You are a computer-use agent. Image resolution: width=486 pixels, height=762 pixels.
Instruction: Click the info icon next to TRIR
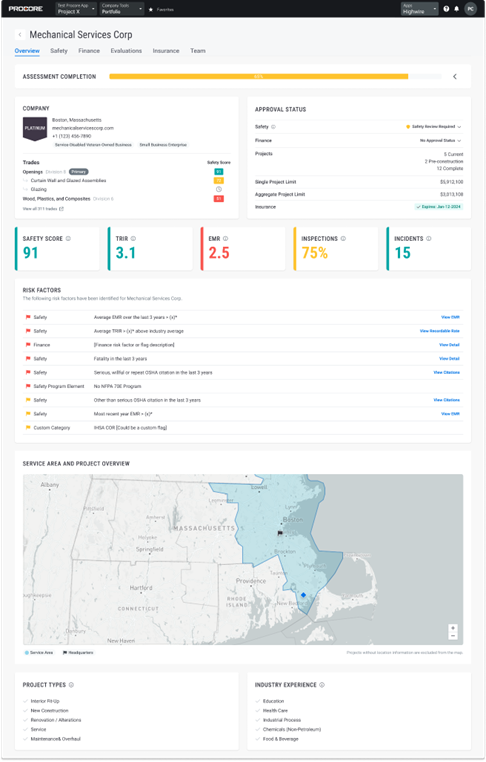tap(134, 239)
